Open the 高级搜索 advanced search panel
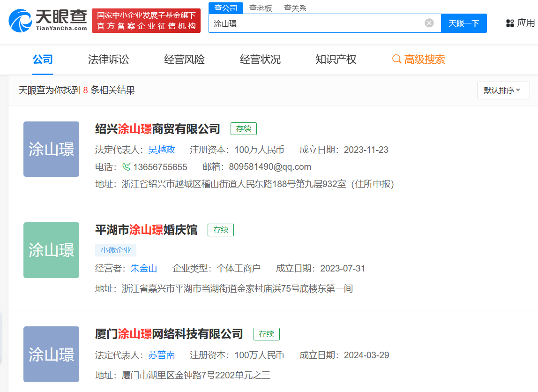The height and width of the screenshot is (392, 538). (423, 60)
